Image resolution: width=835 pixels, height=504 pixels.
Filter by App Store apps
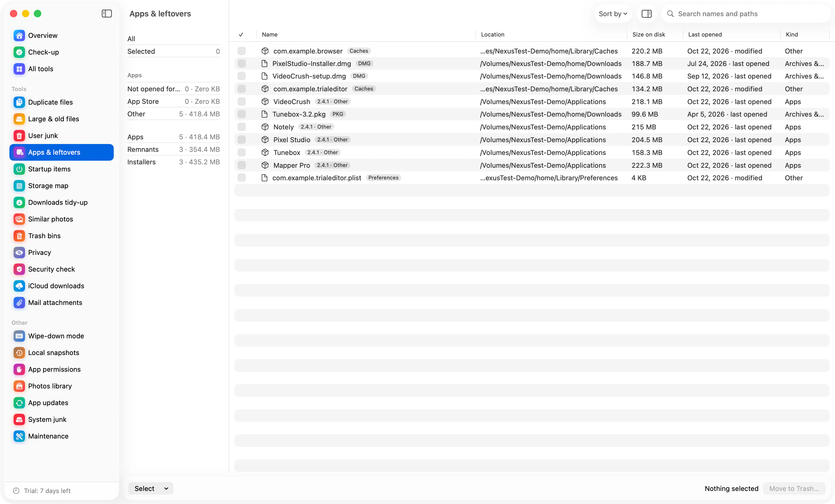coord(174,101)
